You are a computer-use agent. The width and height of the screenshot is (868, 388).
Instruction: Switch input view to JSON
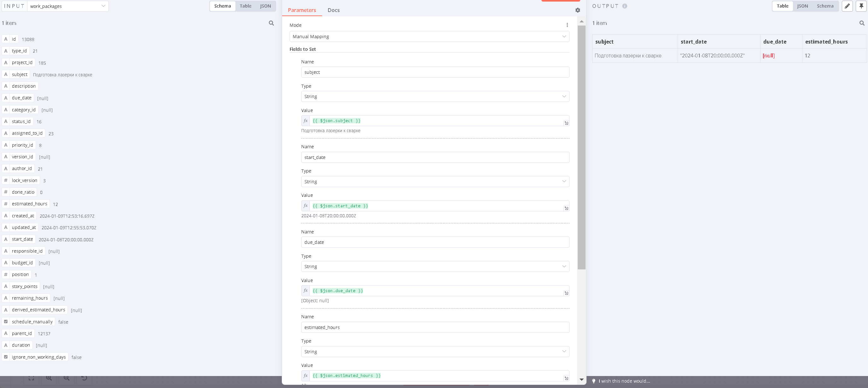point(265,6)
